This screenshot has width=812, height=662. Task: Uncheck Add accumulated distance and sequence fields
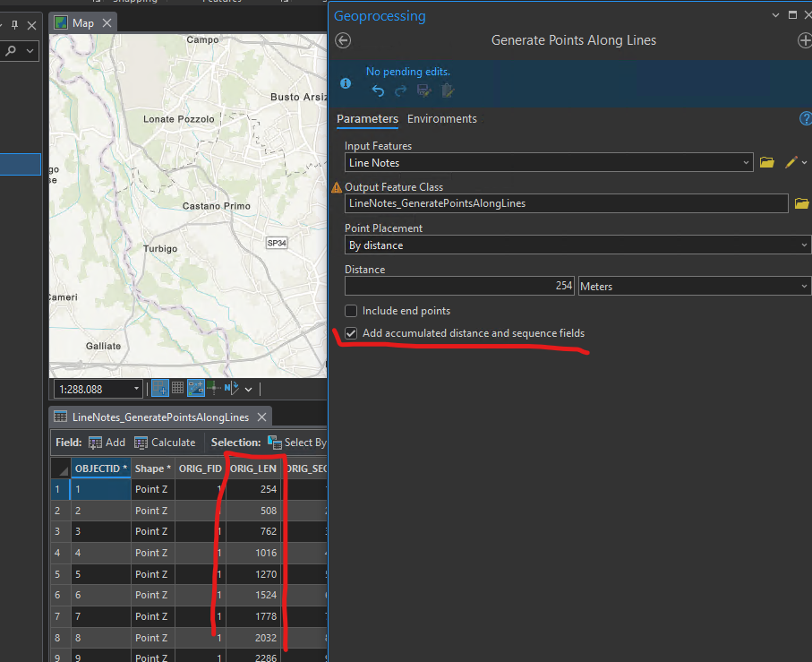pyautogui.click(x=351, y=333)
